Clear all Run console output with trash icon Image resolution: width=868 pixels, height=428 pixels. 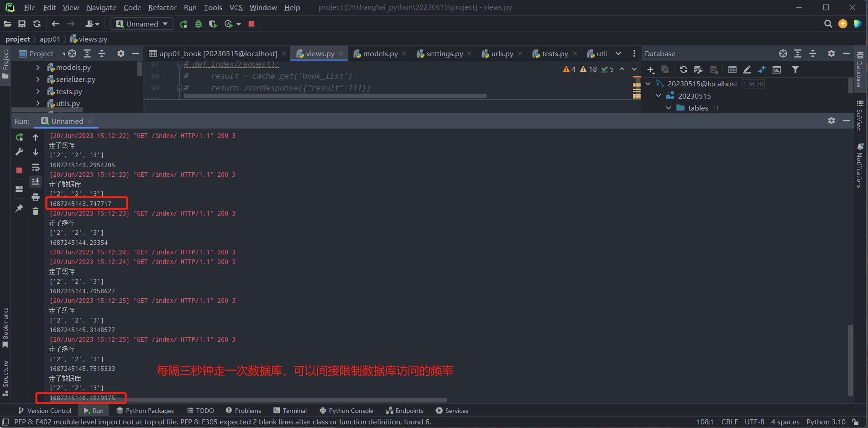[x=36, y=211]
